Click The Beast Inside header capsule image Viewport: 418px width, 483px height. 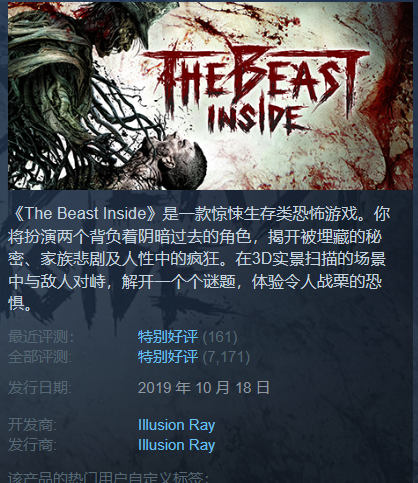(210, 96)
